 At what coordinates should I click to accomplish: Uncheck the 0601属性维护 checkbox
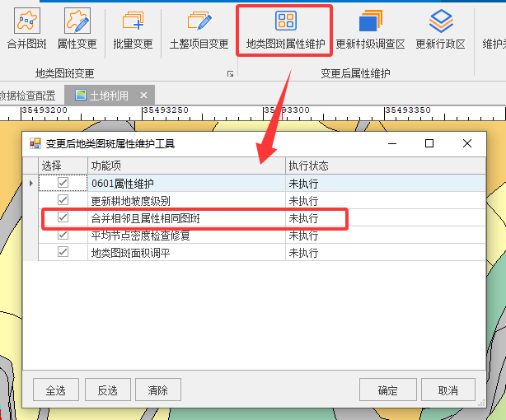pos(63,183)
